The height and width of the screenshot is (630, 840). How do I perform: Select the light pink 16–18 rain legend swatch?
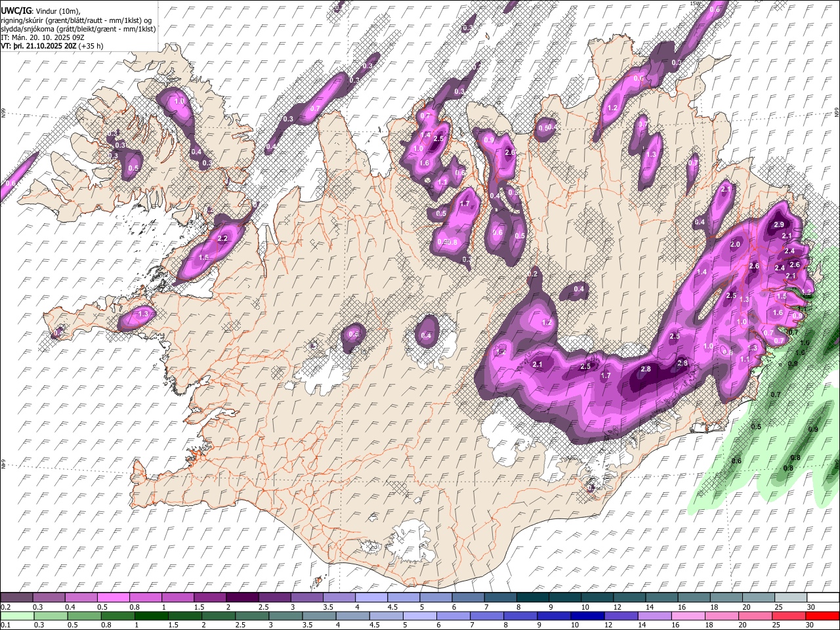tap(688, 616)
